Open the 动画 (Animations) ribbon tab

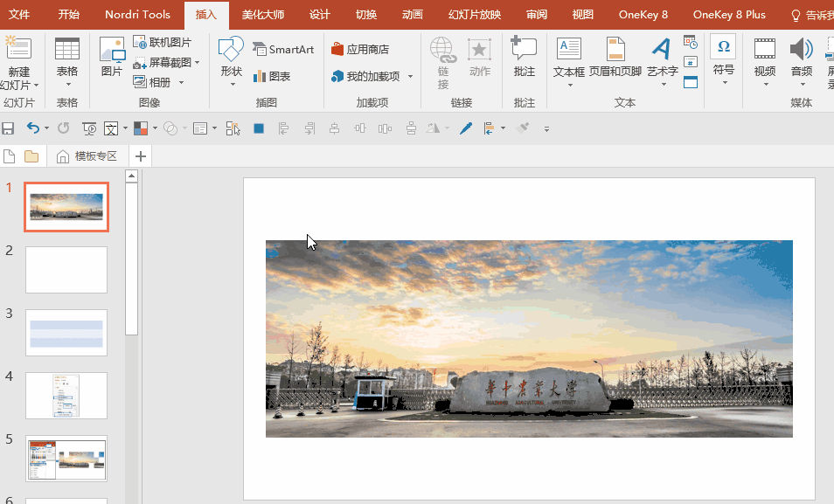(x=413, y=15)
